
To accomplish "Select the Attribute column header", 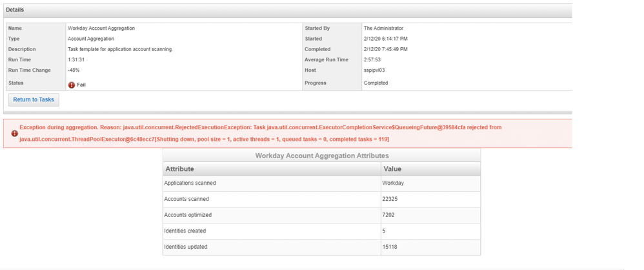I will (180, 169).
